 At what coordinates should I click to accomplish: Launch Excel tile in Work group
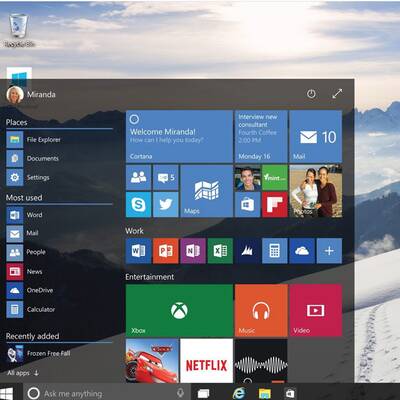click(x=220, y=251)
